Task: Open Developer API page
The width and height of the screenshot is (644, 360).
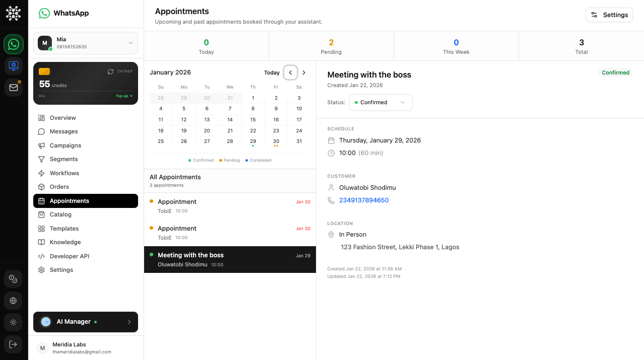Action: click(86, 256)
